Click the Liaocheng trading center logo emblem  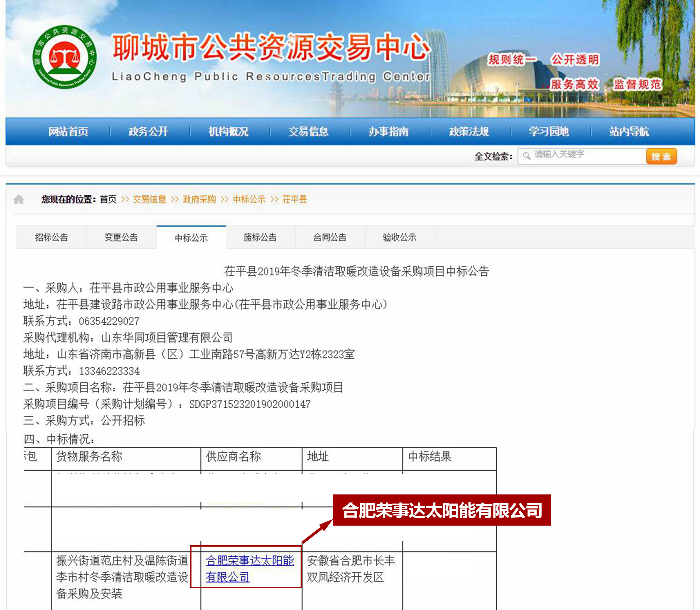click(65, 57)
